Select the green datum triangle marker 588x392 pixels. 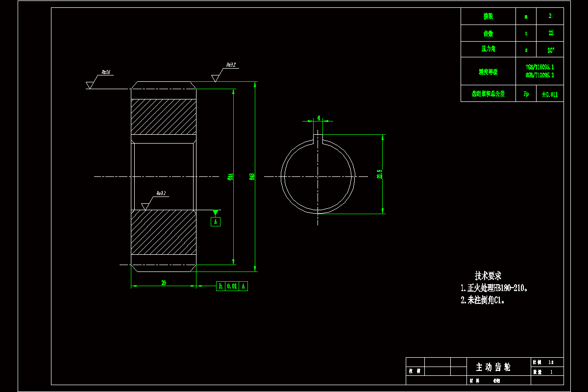point(215,212)
